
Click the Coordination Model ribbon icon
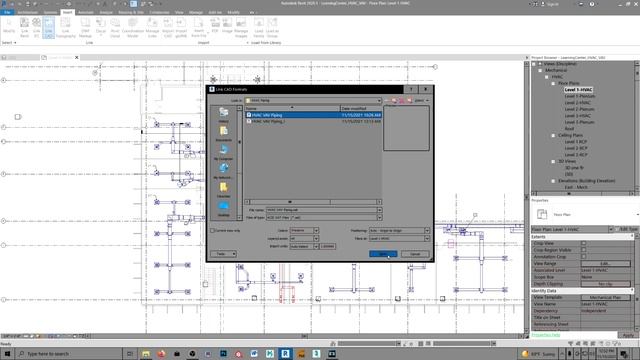(x=133, y=27)
